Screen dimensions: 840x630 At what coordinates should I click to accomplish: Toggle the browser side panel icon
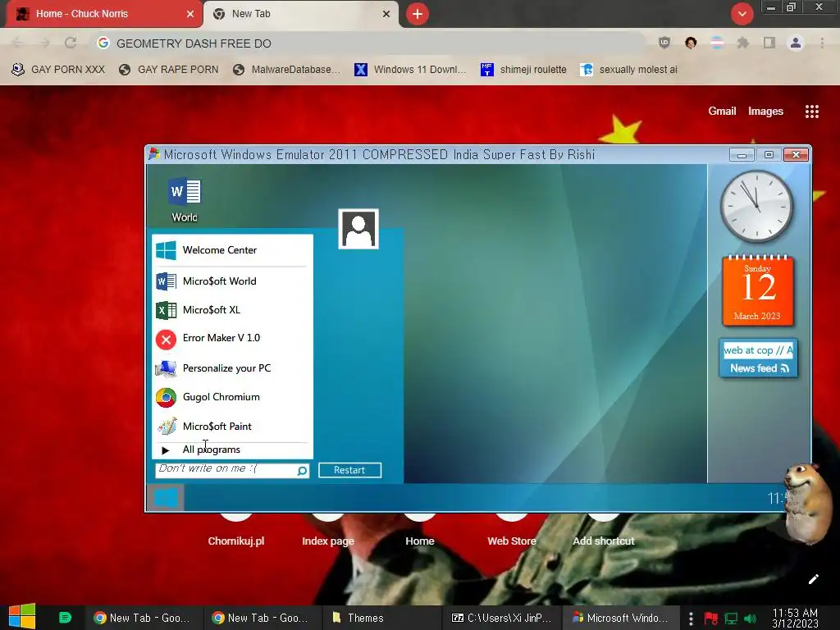coord(769,43)
